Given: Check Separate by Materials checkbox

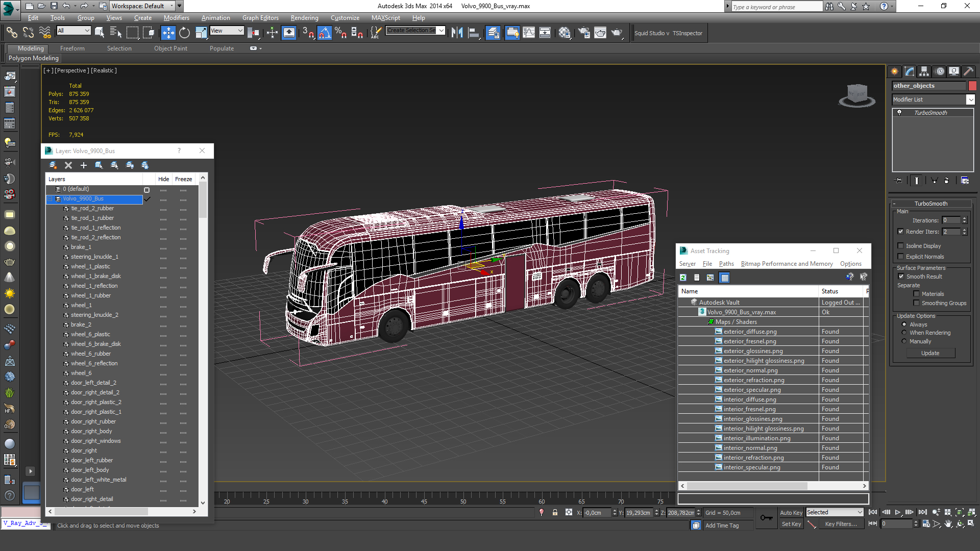Looking at the screenshot, I should click(x=916, y=294).
